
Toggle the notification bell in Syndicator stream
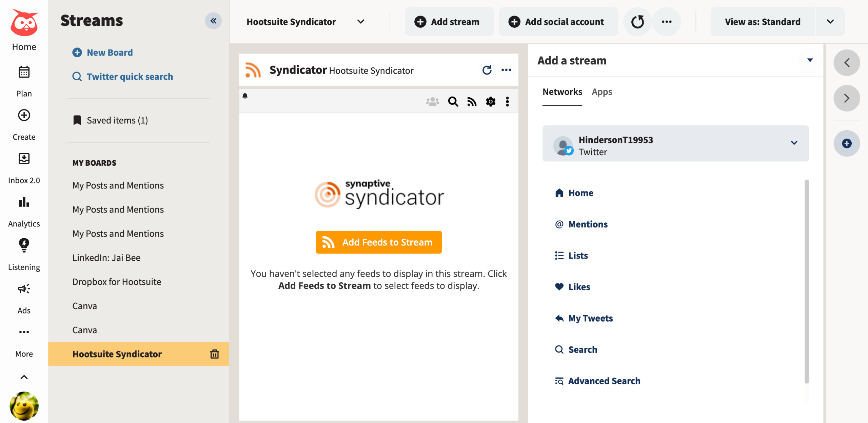click(x=245, y=96)
